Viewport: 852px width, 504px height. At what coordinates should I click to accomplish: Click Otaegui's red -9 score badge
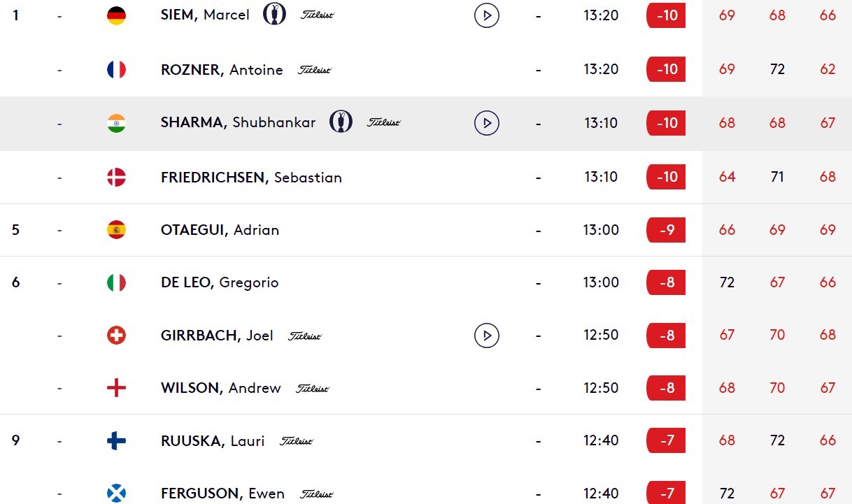666,230
